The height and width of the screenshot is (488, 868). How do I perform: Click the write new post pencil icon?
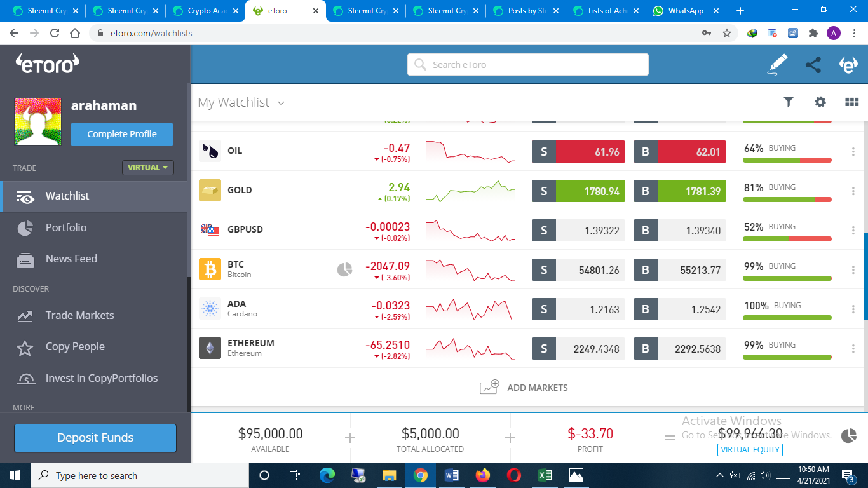[778, 65]
